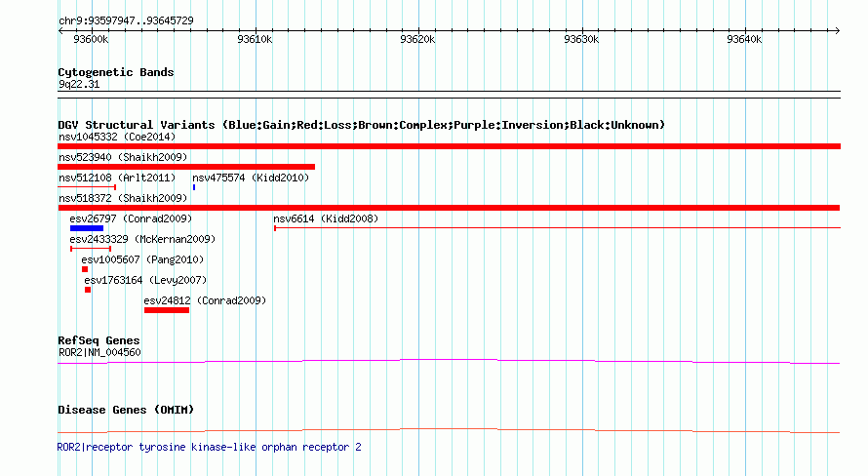The width and height of the screenshot is (868, 476).
Task: Open the nsv518372 (Shaikh2009) label
Action: tap(123, 198)
